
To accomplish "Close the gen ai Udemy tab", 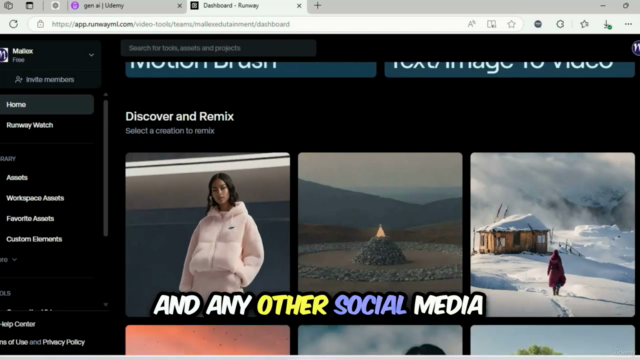I will 180,6.
